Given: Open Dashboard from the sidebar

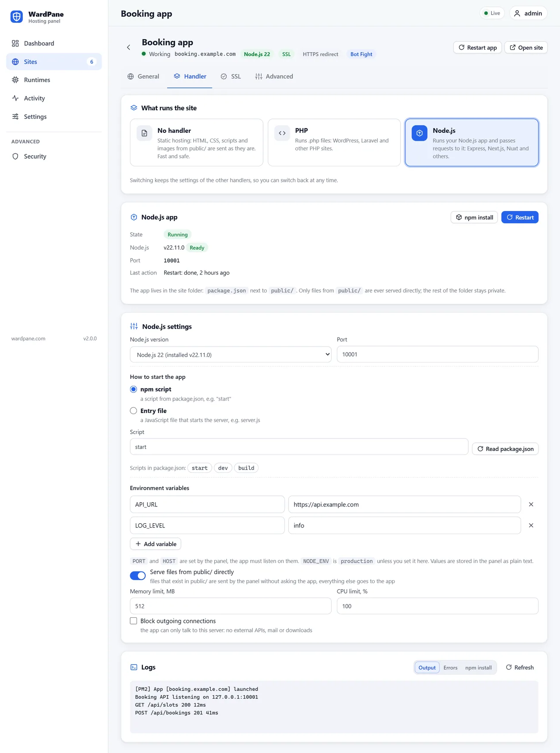Looking at the screenshot, I should (54, 44).
